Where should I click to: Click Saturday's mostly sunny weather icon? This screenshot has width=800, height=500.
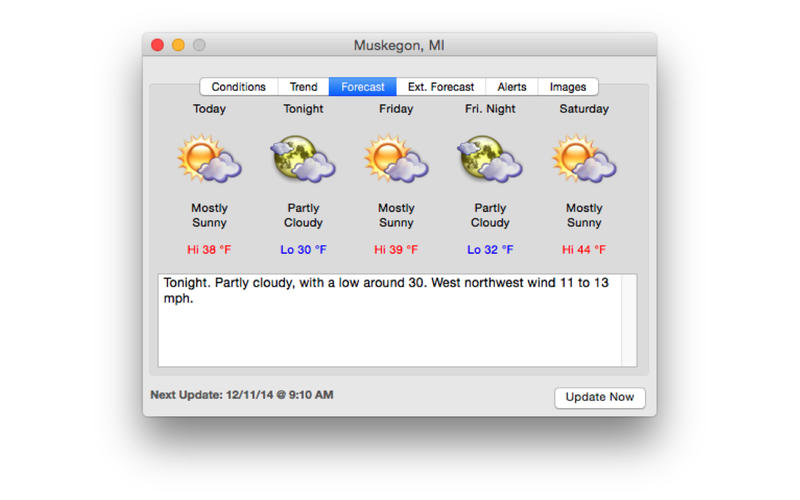tap(584, 158)
